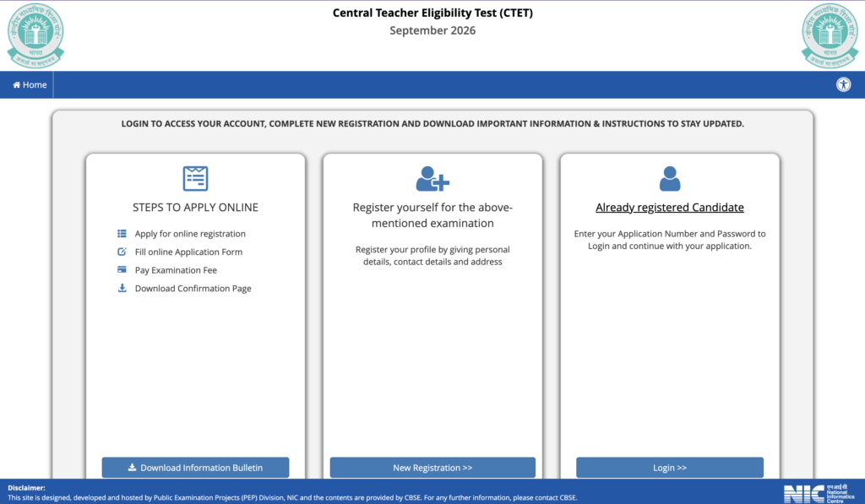Click 'Download Confirmation Page' text

coord(193,289)
